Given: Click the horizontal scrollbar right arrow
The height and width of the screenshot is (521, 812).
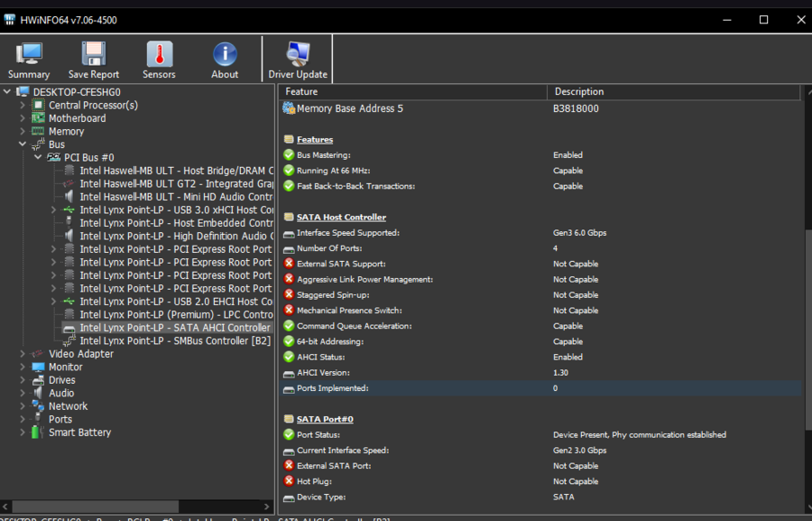Looking at the screenshot, I should coord(266,507).
